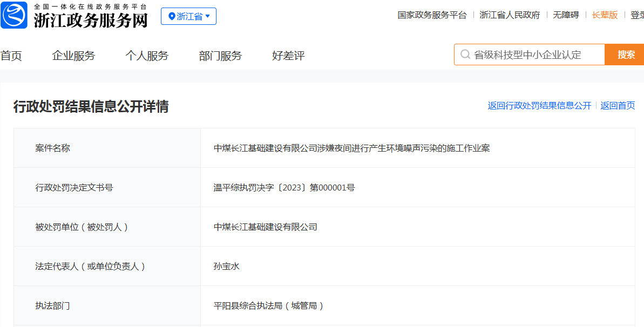Viewport: 644px width, 327px height.
Task: Click the 孙宝水 legal representative value
Action: coord(226,266)
